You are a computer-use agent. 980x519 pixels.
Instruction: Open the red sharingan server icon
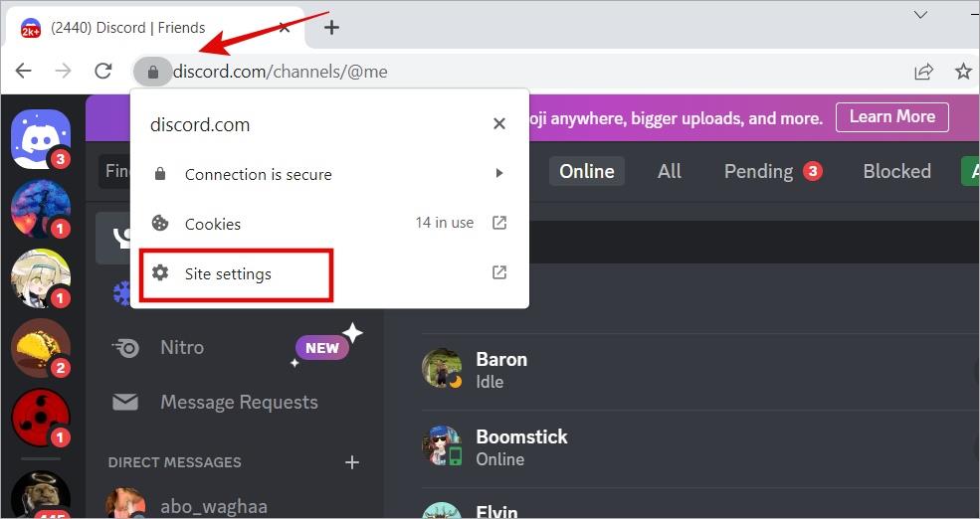click(x=41, y=418)
